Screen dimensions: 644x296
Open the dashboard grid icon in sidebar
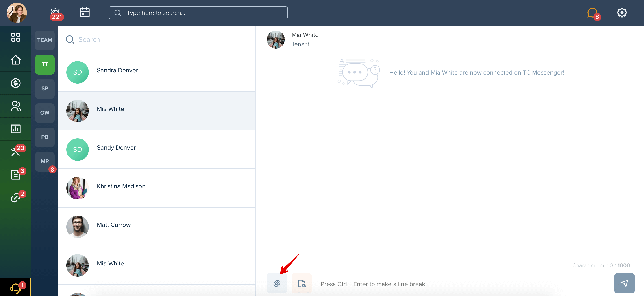pyautogui.click(x=15, y=37)
